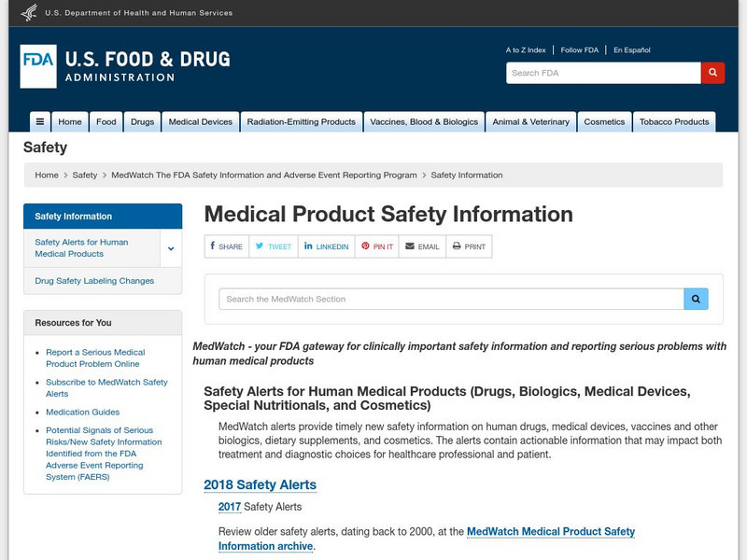
Task: Switch the site to En Español
Action: (x=631, y=49)
